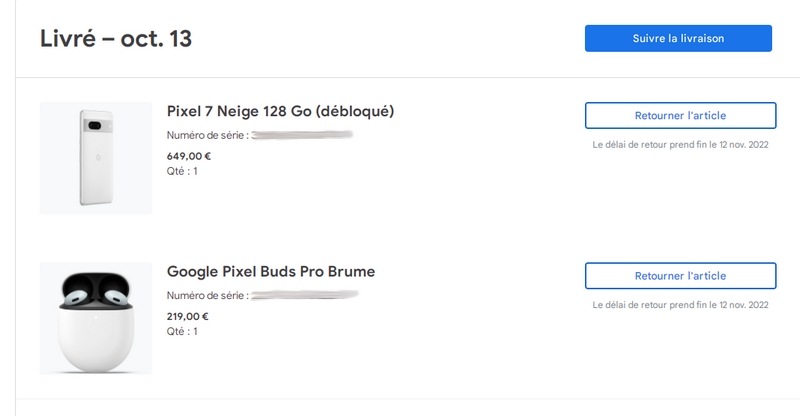Click the Google Pixel Buds Pro Brume title

point(271,271)
